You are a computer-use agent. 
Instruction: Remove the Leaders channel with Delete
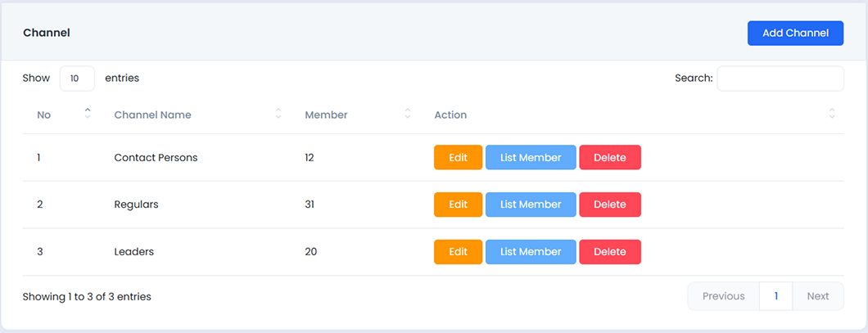pyautogui.click(x=609, y=252)
